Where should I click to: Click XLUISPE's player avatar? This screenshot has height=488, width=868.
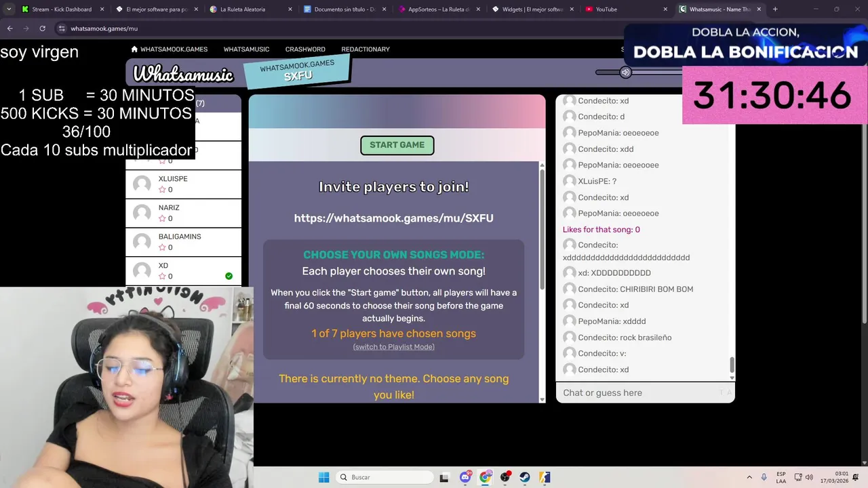click(142, 184)
